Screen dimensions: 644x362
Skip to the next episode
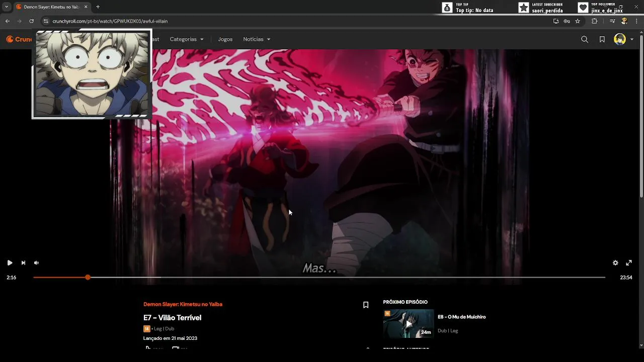coord(23,262)
